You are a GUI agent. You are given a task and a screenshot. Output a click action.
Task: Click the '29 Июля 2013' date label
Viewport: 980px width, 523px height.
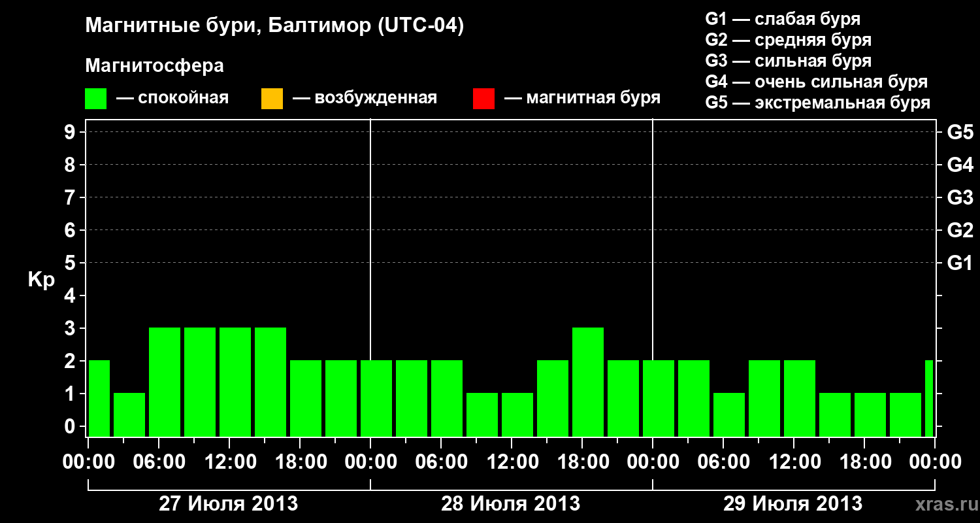[793, 504]
